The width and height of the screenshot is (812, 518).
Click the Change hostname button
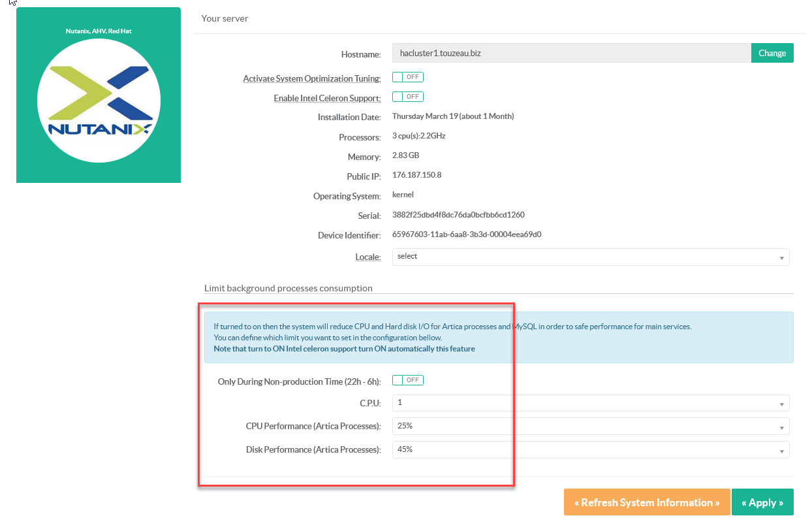point(772,53)
